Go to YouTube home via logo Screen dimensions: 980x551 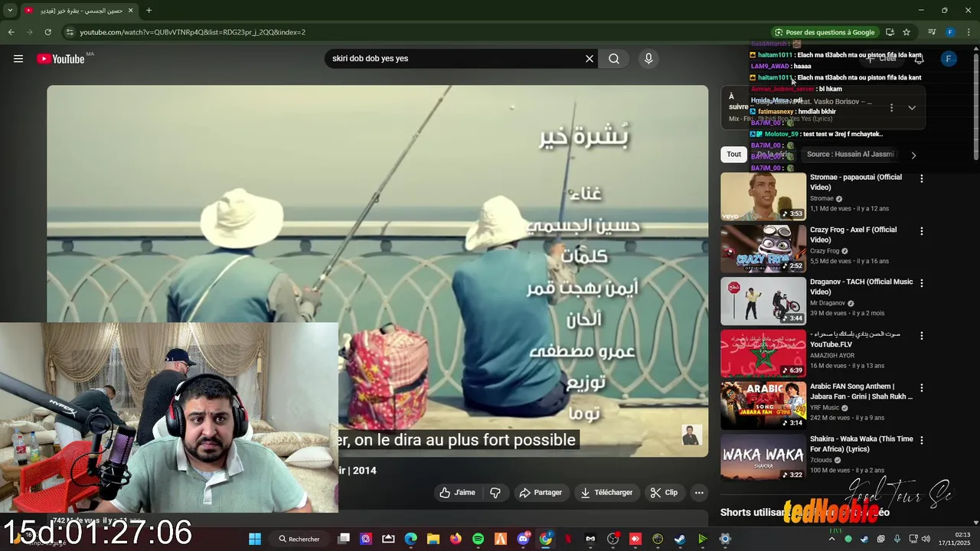60,59
